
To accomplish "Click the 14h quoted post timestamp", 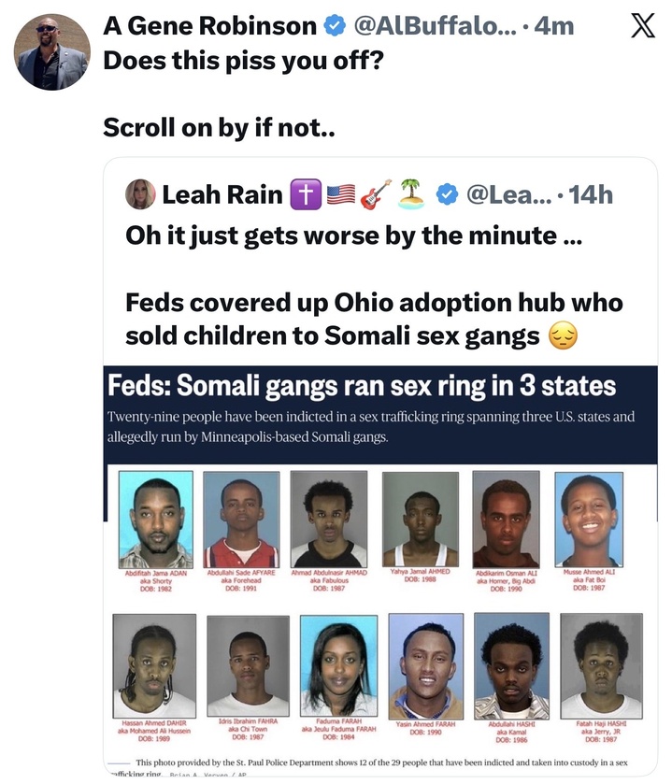I will point(591,193).
